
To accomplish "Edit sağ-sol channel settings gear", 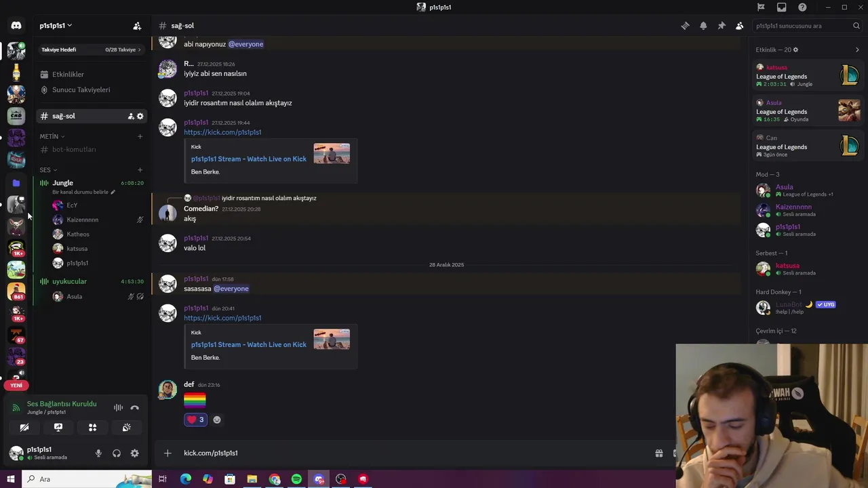I will (140, 116).
